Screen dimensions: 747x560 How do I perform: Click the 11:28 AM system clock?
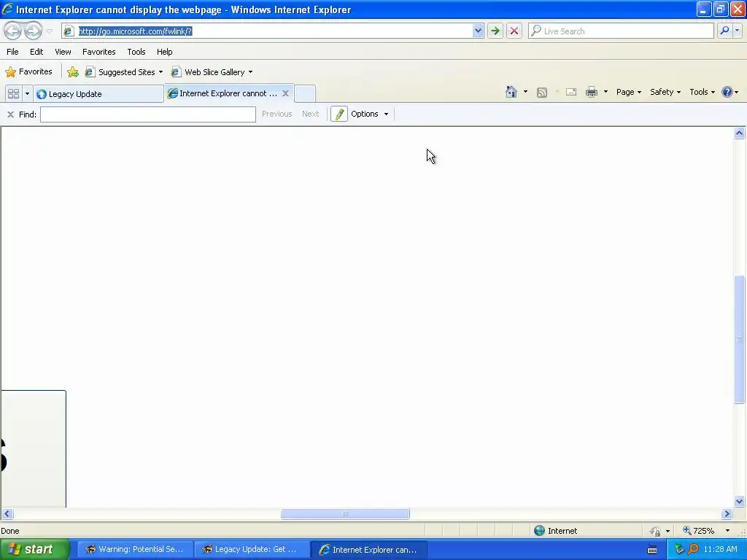(x=720, y=549)
